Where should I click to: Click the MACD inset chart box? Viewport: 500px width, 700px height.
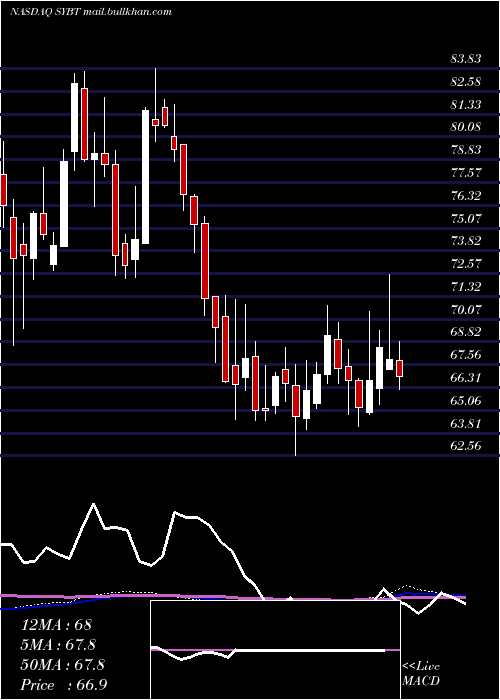275,650
